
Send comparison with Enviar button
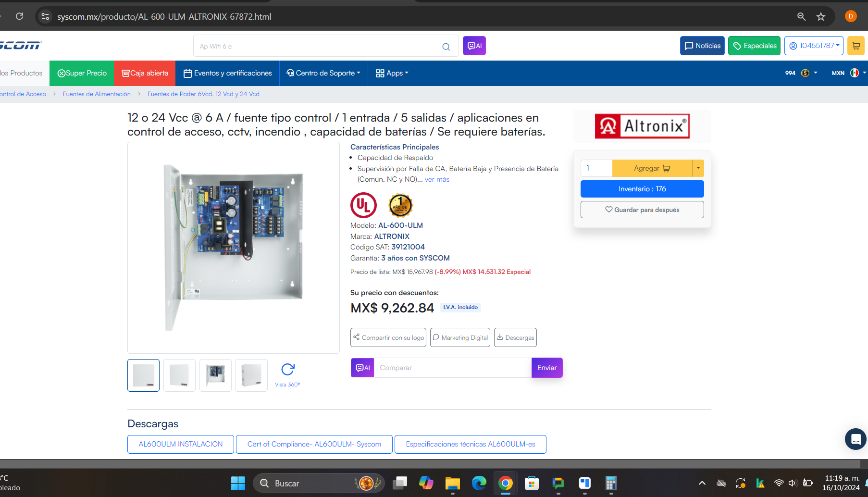click(547, 368)
